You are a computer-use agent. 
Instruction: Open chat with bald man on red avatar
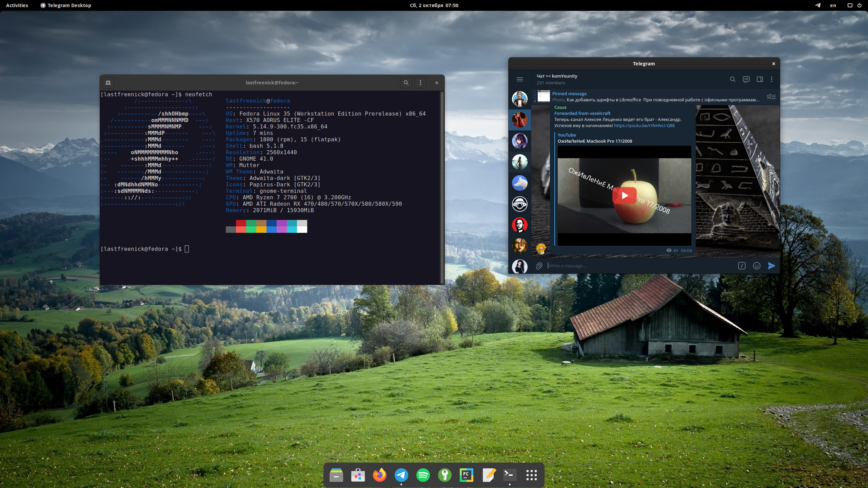519,225
